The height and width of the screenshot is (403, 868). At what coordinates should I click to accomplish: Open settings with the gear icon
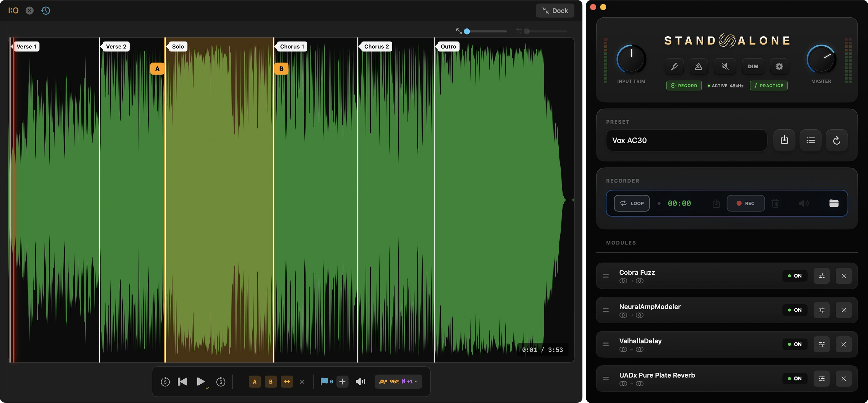(x=779, y=66)
